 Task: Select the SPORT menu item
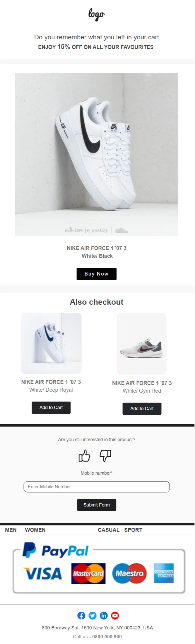click(133, 530)
